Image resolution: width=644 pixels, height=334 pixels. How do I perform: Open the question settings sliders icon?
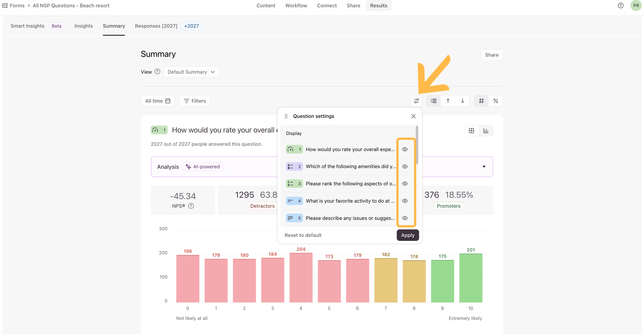tap(416, 101)
